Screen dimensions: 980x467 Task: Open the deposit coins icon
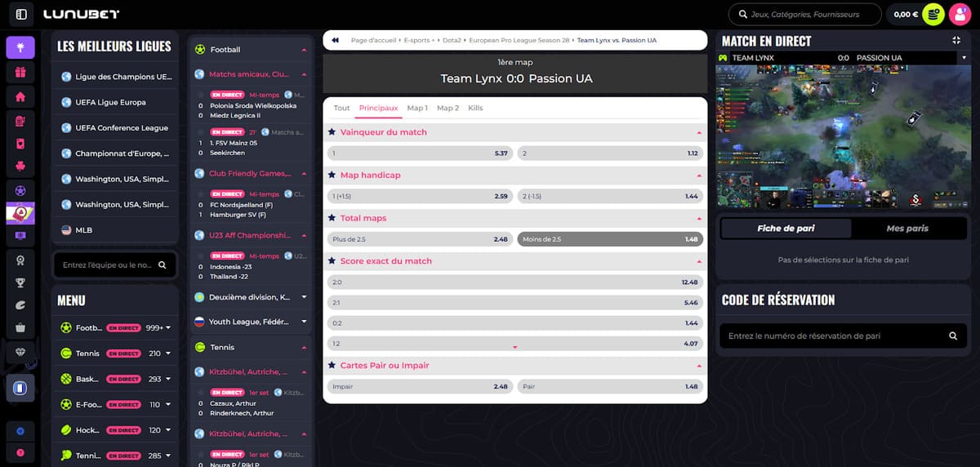tap(933, 14)
